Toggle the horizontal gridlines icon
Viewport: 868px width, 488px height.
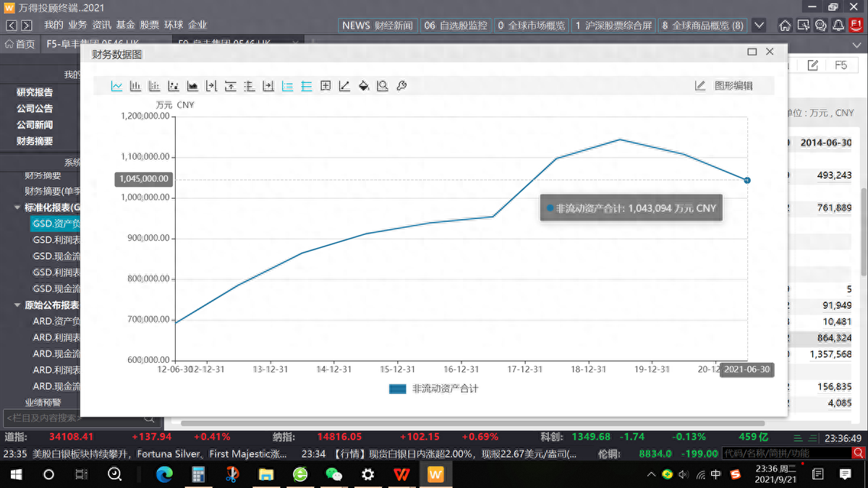coord(307,86)
